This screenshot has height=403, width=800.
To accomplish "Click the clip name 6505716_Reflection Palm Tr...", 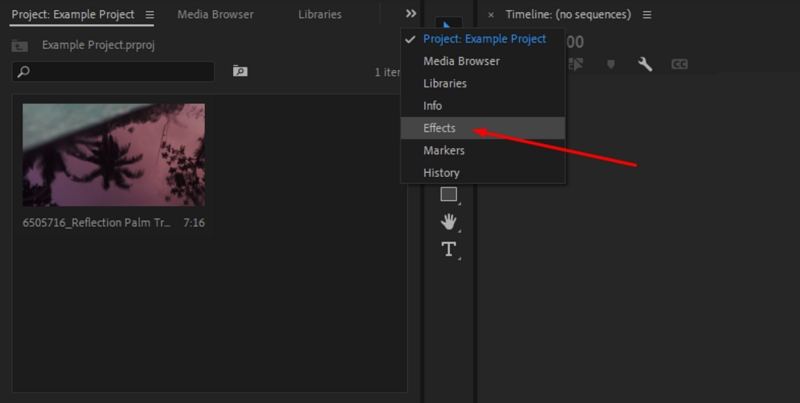I will click(x=96, y=222).
